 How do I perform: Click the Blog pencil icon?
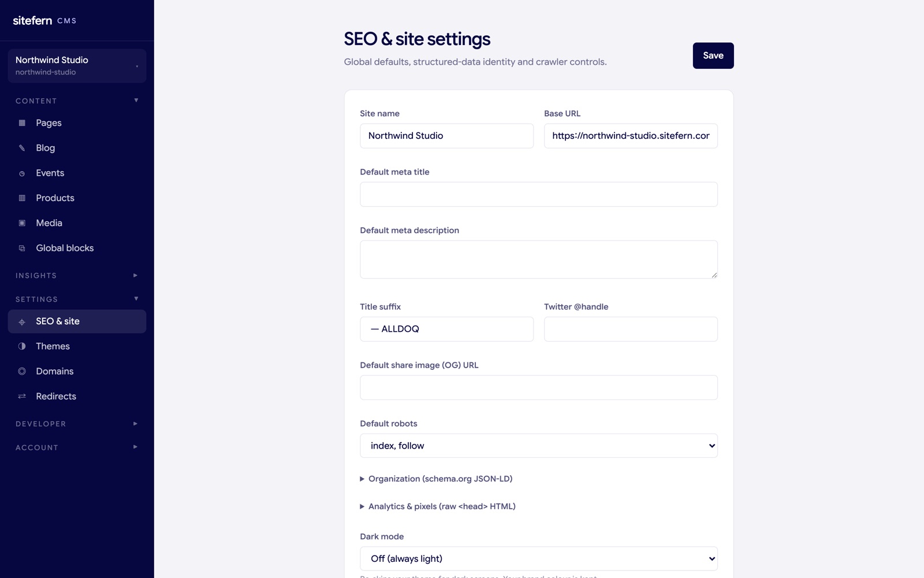coord(22,148)
